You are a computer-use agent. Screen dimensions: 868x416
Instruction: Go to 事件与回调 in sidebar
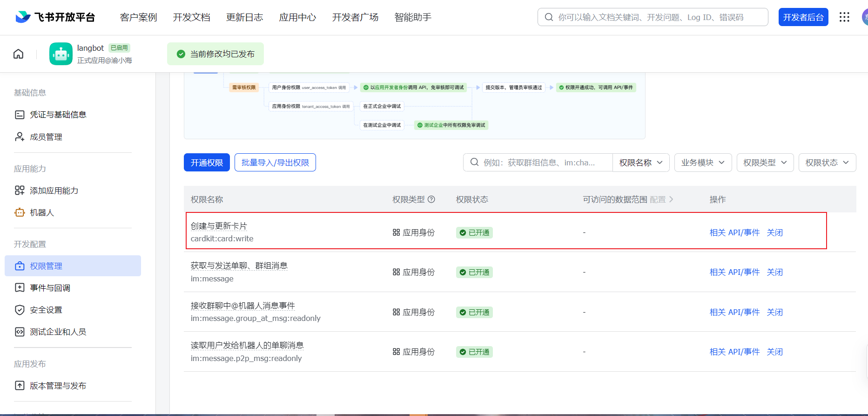point(50,288)
